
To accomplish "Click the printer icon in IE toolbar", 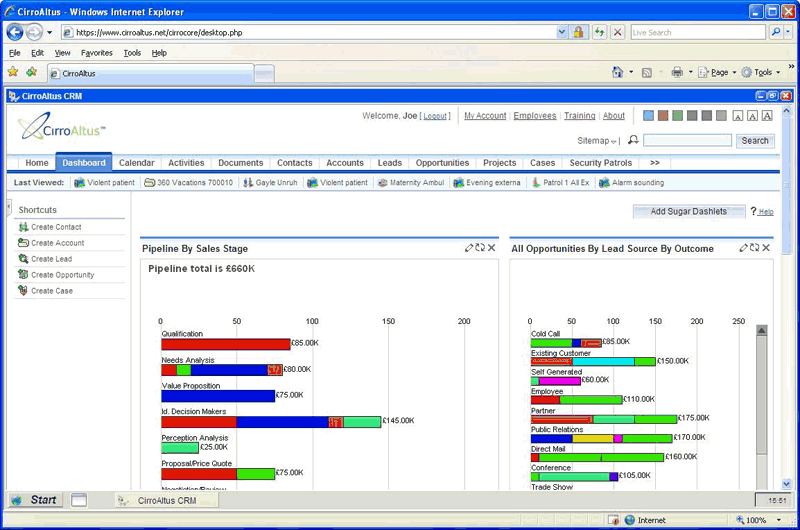I will 677,72.
